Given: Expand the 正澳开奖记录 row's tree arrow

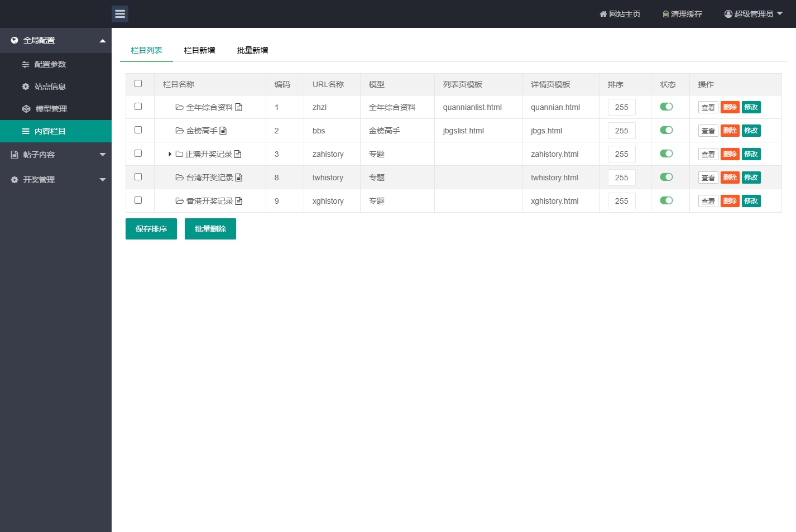Looking at the screenshot, I should tap(170, 154).
